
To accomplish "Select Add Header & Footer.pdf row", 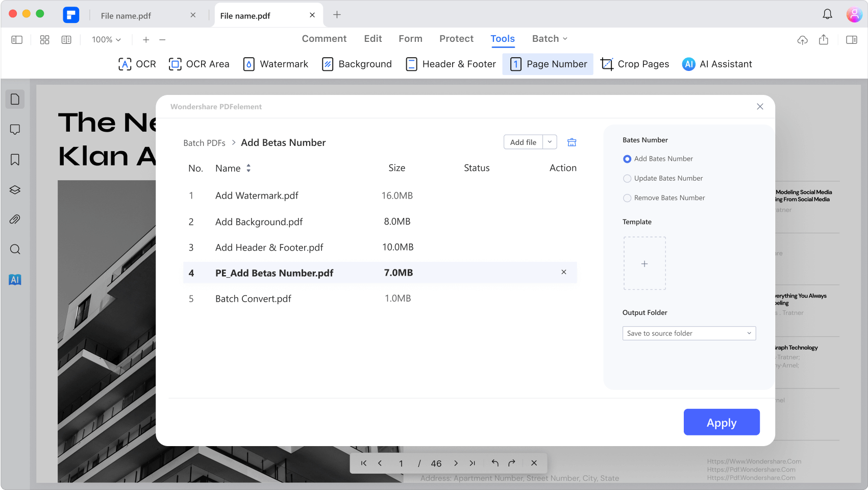I will pyautogui.click(x=380, y=248).
